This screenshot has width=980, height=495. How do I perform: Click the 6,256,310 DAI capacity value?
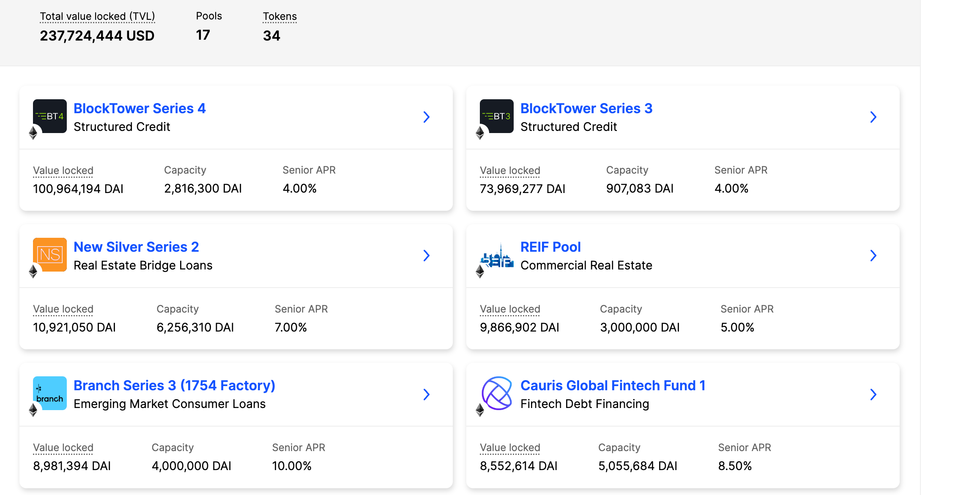[195, 327]
